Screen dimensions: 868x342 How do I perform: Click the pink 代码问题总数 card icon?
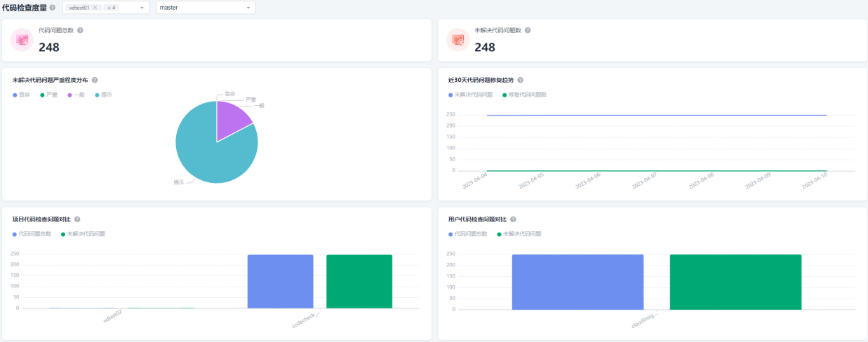point(22,40)
